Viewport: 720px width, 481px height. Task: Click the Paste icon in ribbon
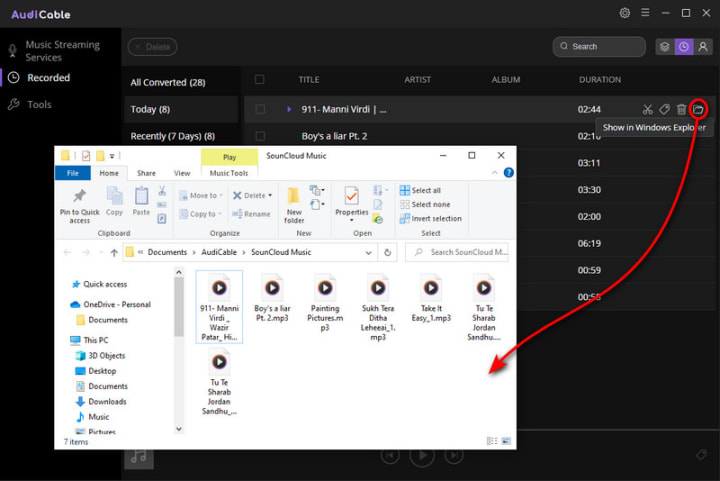click(x=141, y=201)
